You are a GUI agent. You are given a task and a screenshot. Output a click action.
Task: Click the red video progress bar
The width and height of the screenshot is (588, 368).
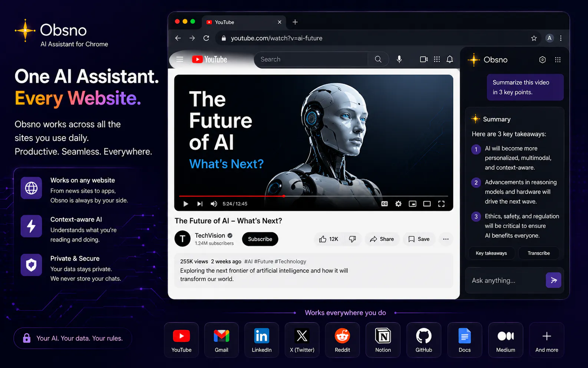(x=232, y=196)
